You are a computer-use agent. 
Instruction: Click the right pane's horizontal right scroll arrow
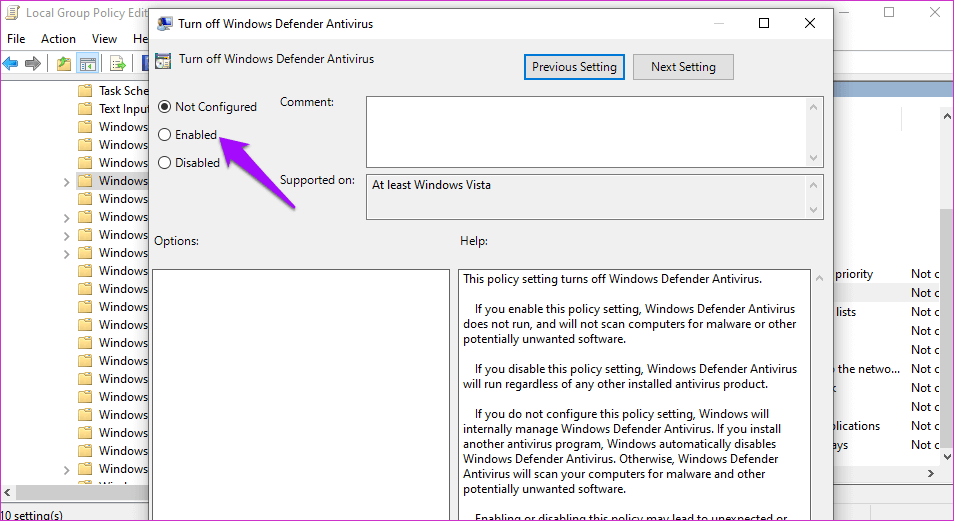click(x=931, y=473)
